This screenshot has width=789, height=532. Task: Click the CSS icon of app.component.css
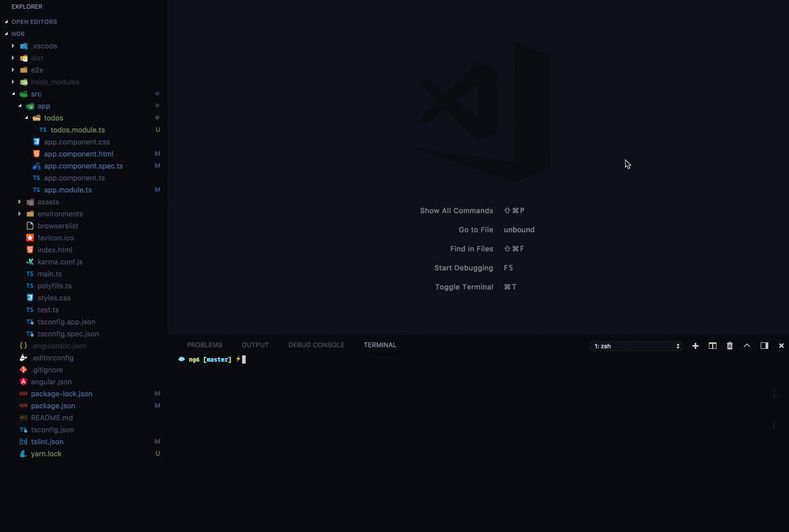pyautogui.click(x=37, y=142)
